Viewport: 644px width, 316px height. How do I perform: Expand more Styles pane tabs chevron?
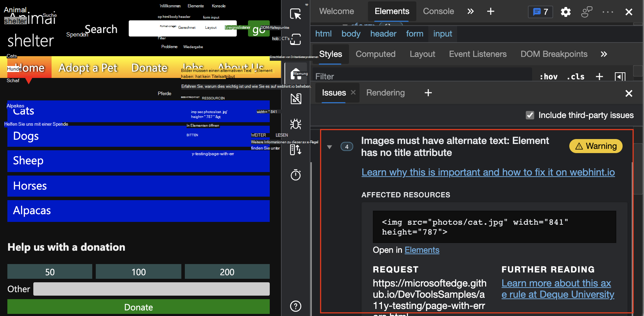pyautogui.click(x=604, y=54)
